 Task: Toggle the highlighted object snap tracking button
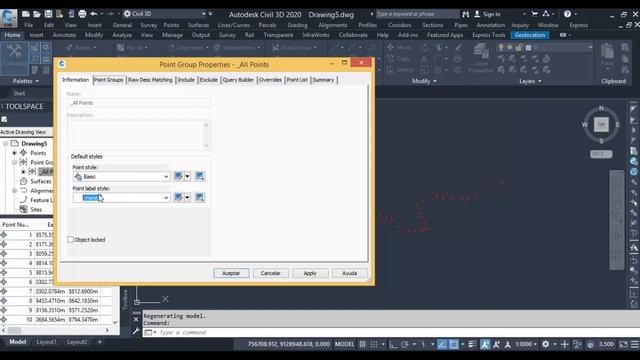442,344
